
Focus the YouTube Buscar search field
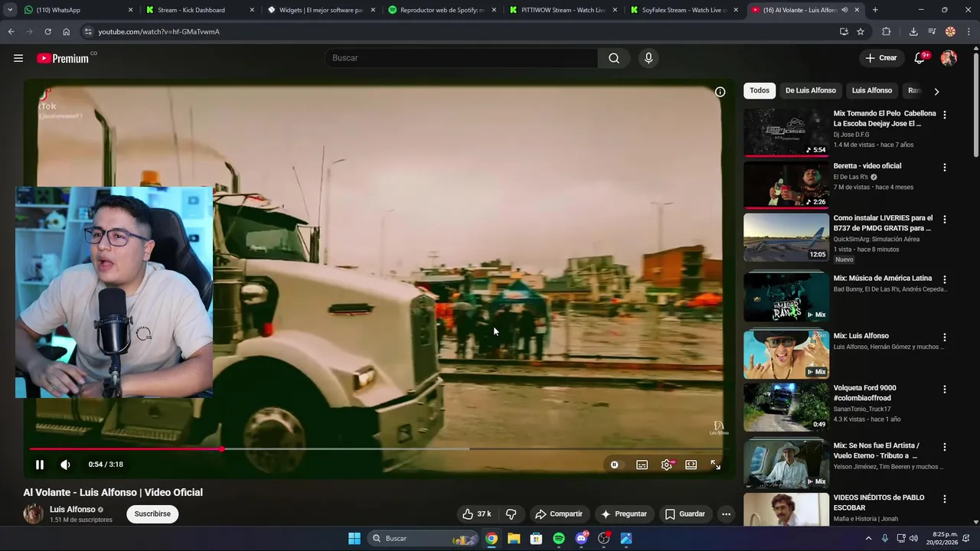(x=461, y=58)
